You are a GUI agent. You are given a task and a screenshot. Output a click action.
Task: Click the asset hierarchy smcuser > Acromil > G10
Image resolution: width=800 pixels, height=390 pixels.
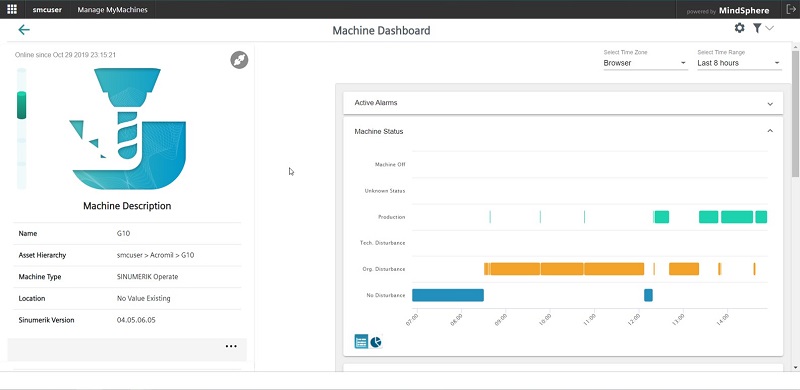tap(155, 255)
